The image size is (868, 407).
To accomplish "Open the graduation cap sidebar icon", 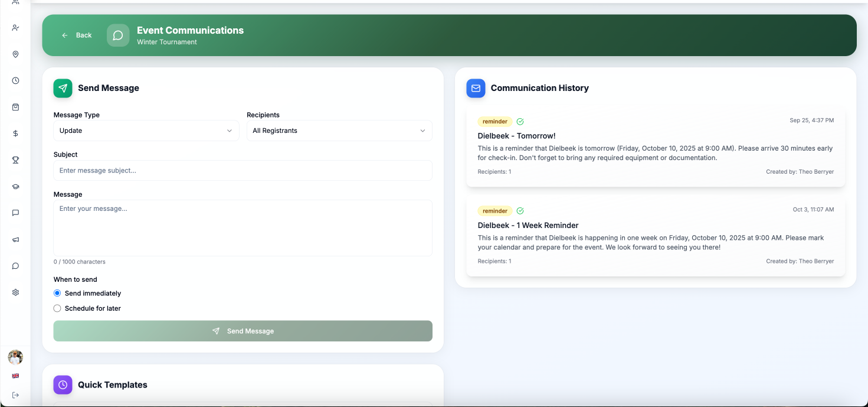I will click(15, 187).
